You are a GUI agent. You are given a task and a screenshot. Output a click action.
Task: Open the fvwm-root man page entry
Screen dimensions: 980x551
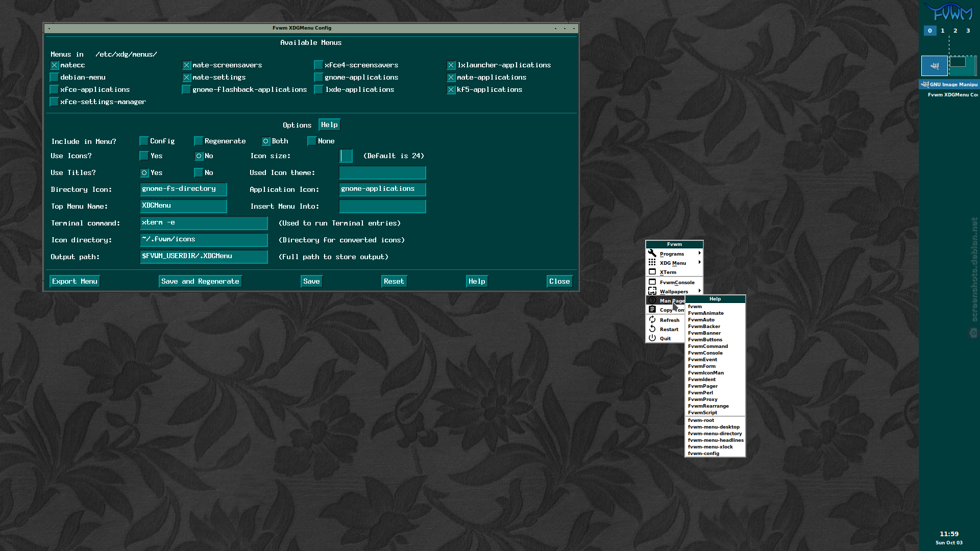click(x=715, y=420)
